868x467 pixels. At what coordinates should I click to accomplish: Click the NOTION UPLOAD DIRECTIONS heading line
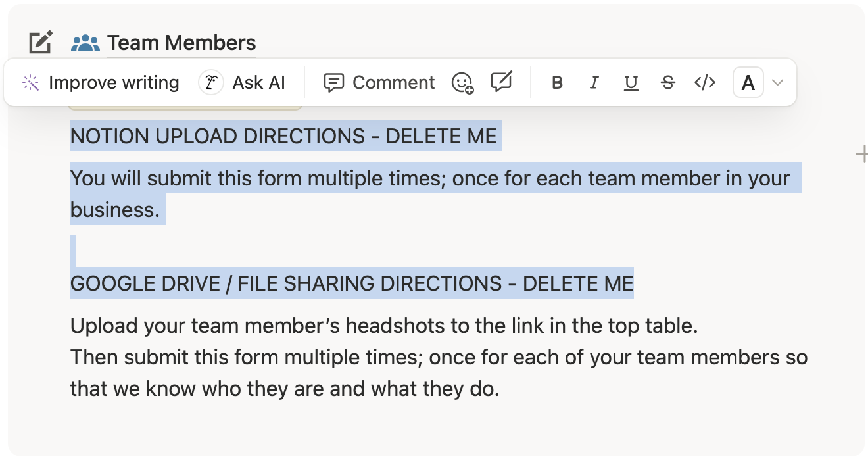[x=283, y=136]
